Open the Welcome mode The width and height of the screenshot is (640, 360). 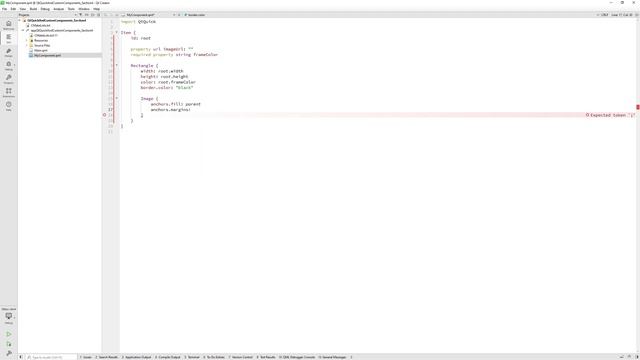point(9,25)
